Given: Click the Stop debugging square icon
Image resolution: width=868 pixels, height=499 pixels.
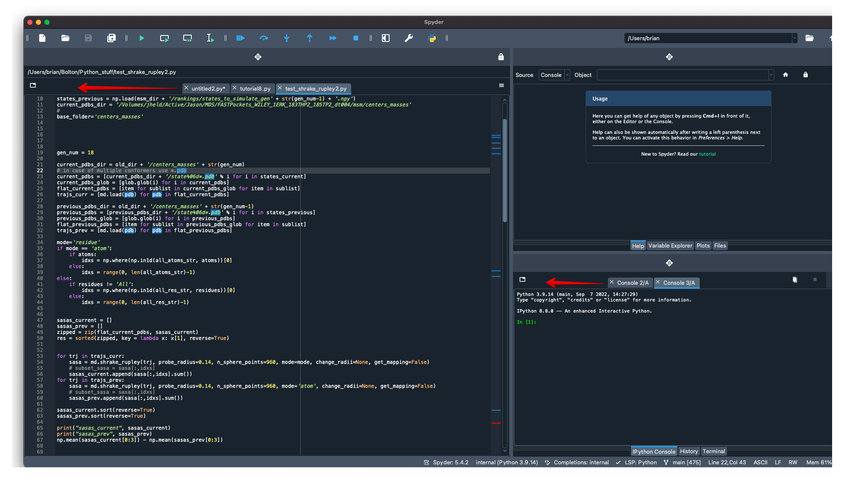Looking at the screenshot, I should (355, 38).
